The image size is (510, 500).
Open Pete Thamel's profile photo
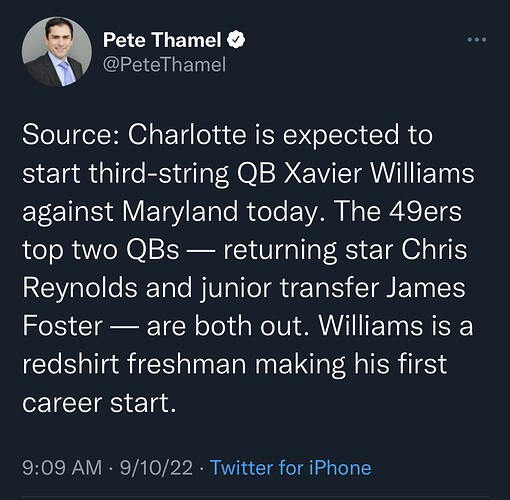click(x=57, y=52)
